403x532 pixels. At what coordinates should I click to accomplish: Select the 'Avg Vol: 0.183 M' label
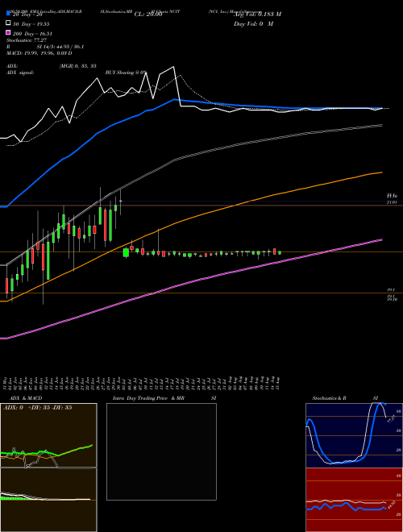(x=257, y=15)
